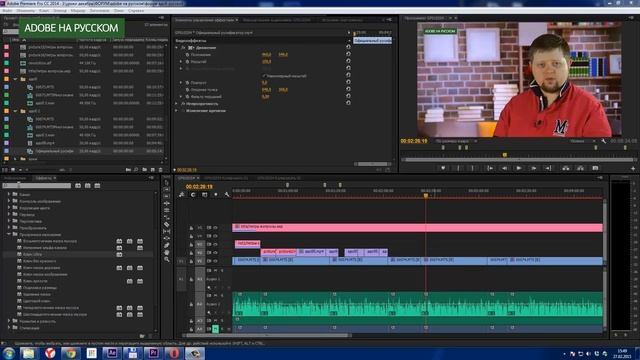Filter Effects panel by accelerated effects

coord(78,186)
